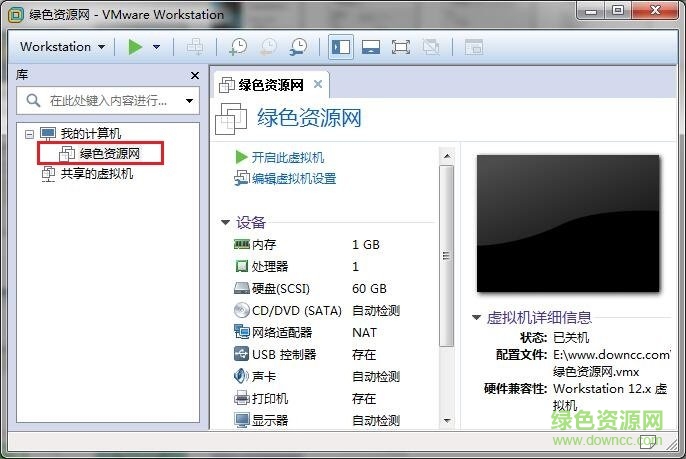The height and width of the screenshot is (459, 686).
Task: Select the CD/DVD (SATA) device icon
Action: [x=241, y=310]
